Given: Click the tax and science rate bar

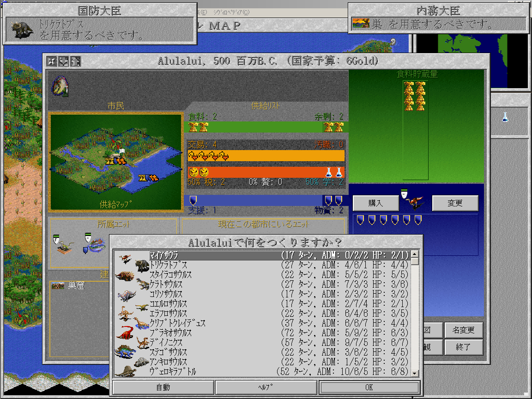Looking at the screenshot, I should click(266, 172).
